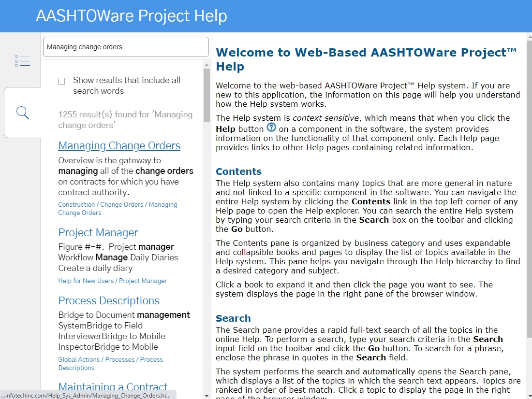Click the search results scrollbar up arrow
This screenshot has width=532, height=399.
pos(207,64)
